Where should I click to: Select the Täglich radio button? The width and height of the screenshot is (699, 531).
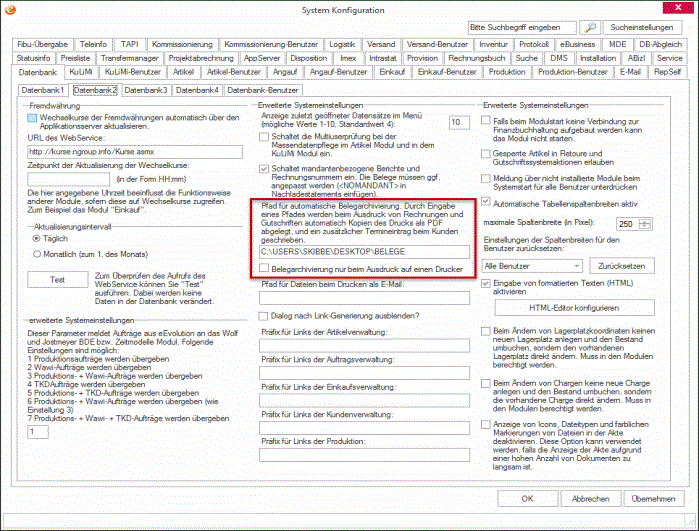[x=37, y=239]
